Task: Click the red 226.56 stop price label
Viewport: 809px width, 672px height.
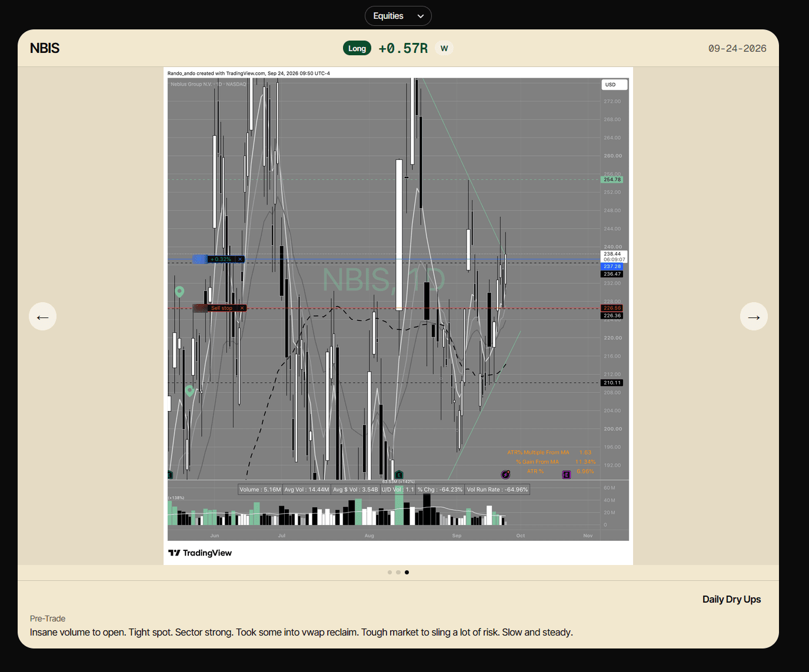Action: [x=612, y=308]
